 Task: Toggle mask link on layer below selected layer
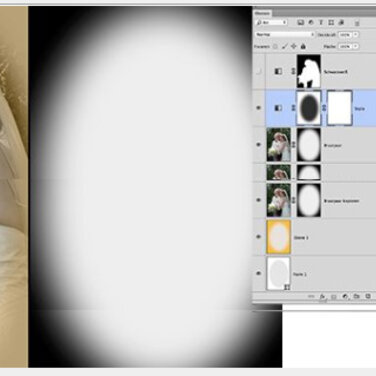tap(294, 145)
